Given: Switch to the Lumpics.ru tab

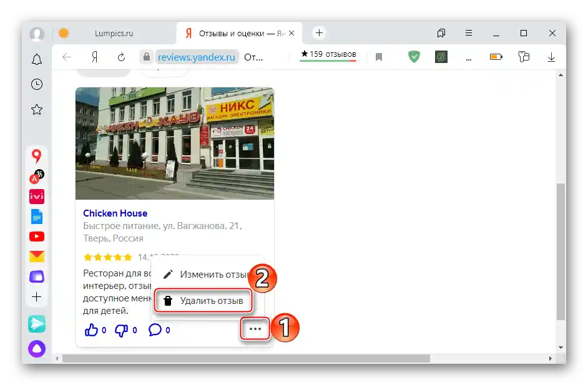Looking at the screenshot, I should coord(114,33).
